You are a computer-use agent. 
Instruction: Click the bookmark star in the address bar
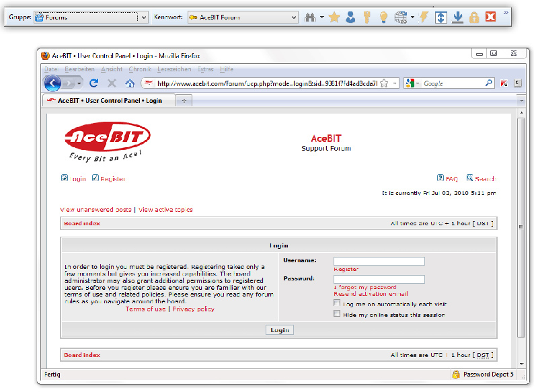(x=384, y=83)
